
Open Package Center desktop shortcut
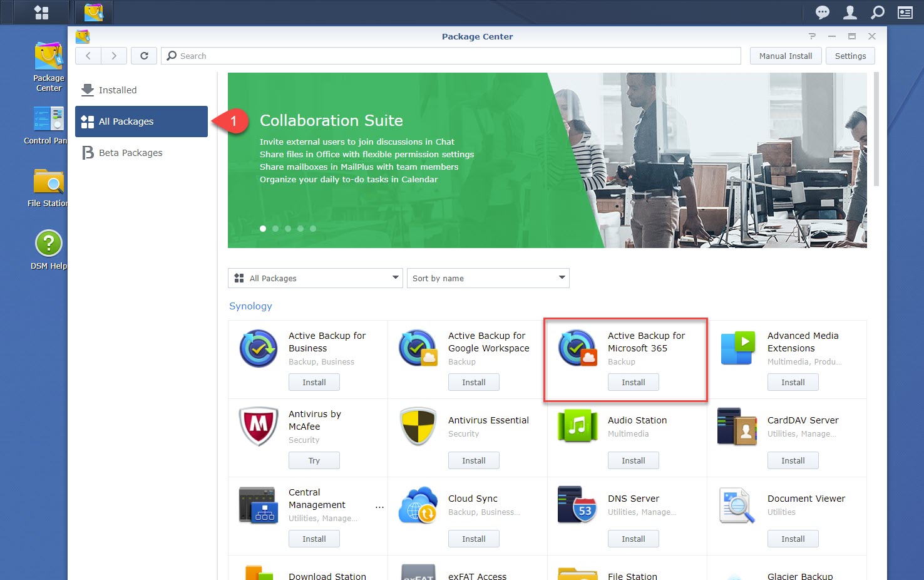click(49, 66)
